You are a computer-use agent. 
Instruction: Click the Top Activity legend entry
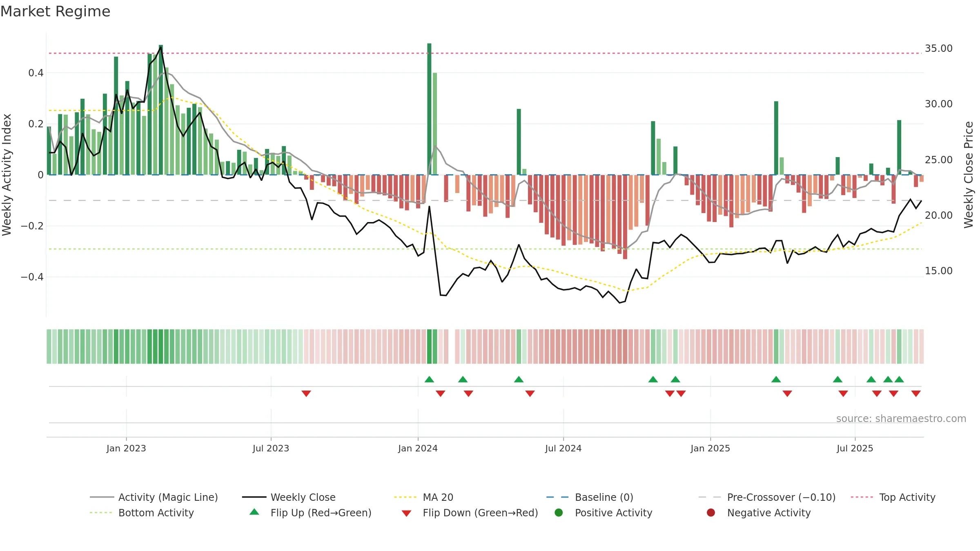click(x=893, y=497)
